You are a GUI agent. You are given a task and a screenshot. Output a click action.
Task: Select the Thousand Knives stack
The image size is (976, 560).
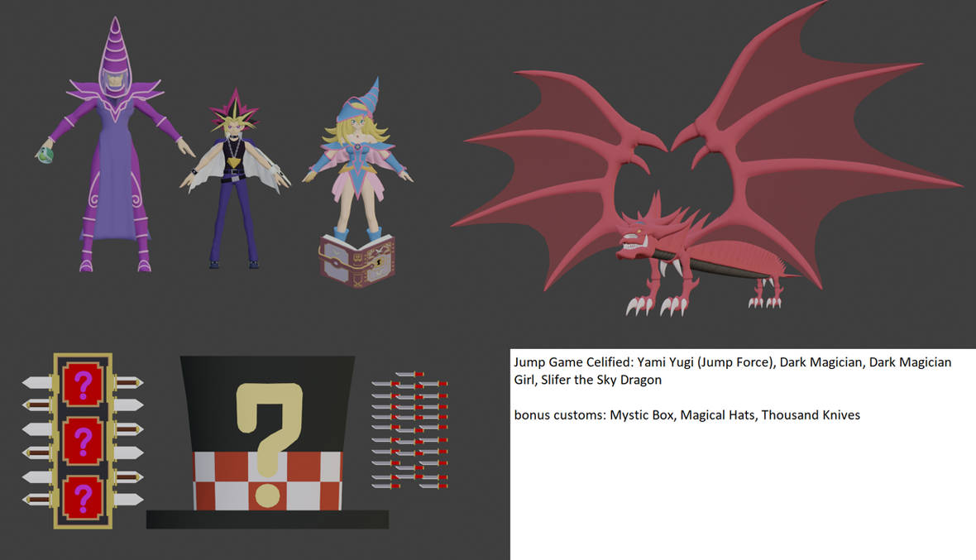[411, 430]
